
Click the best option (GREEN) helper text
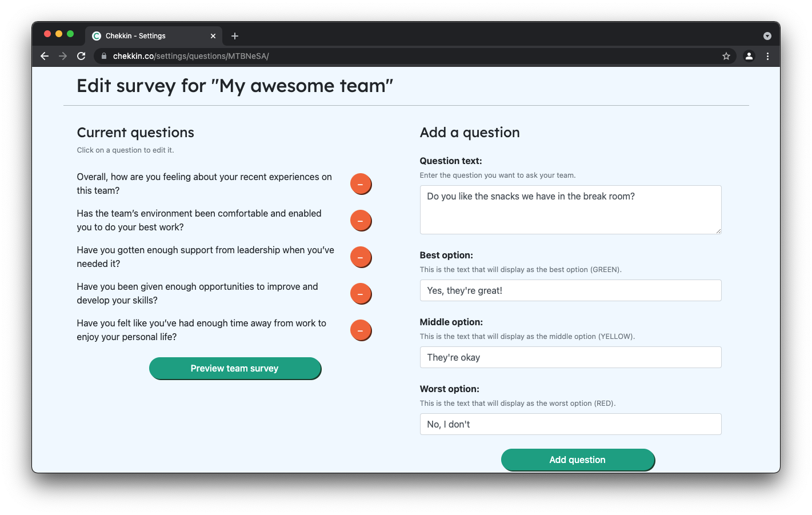[521, 270]
